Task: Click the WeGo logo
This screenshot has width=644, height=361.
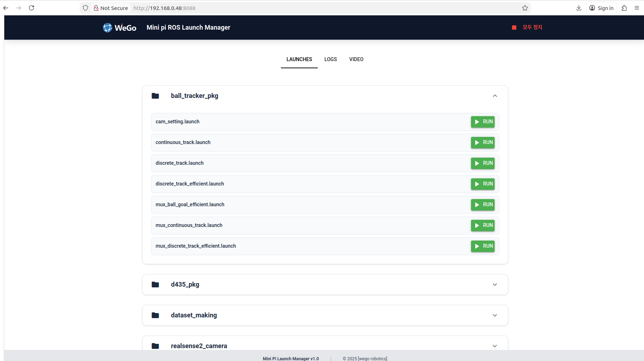Action: 119,28
